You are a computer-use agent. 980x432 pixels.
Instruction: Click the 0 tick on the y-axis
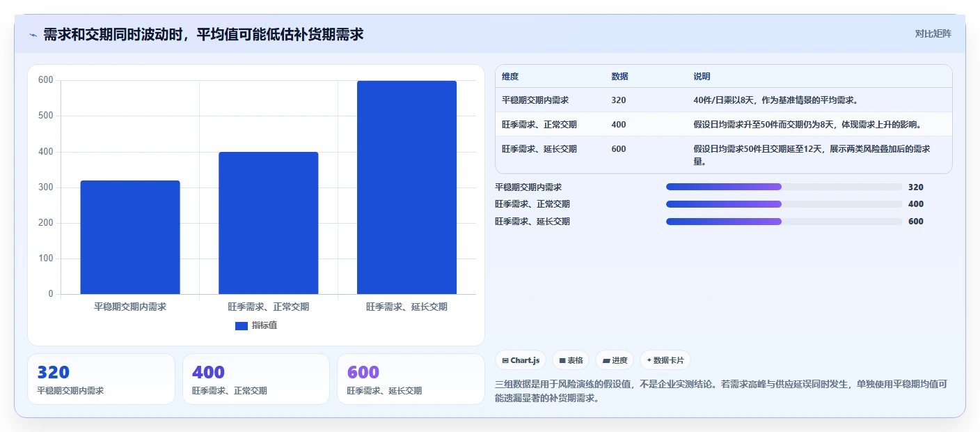[51, 294]
